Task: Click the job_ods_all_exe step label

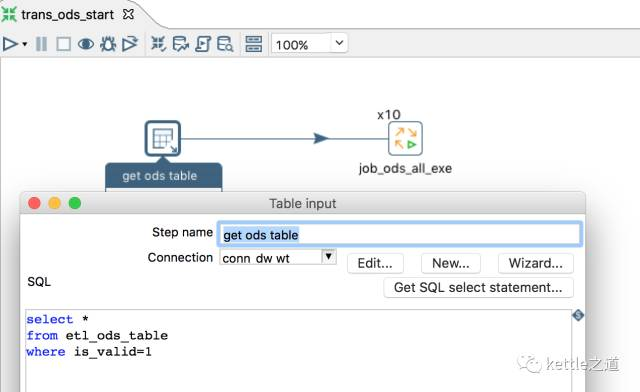Action: tap(405, 168)
